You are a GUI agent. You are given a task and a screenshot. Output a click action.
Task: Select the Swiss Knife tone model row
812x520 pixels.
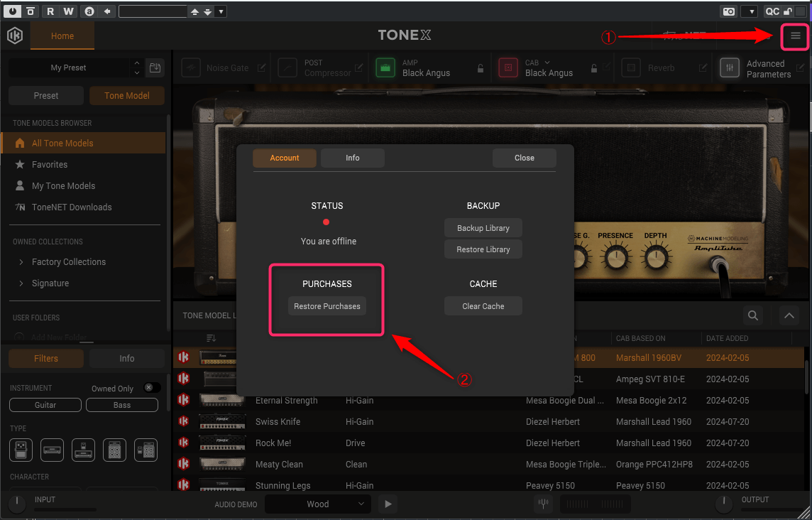pyautogui.click(x=488, y=421)
